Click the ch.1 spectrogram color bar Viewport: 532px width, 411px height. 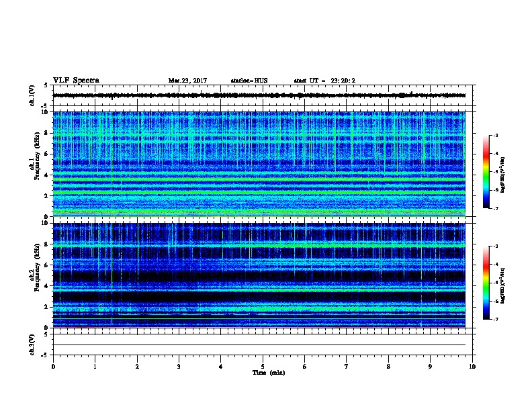click(486, 172)
